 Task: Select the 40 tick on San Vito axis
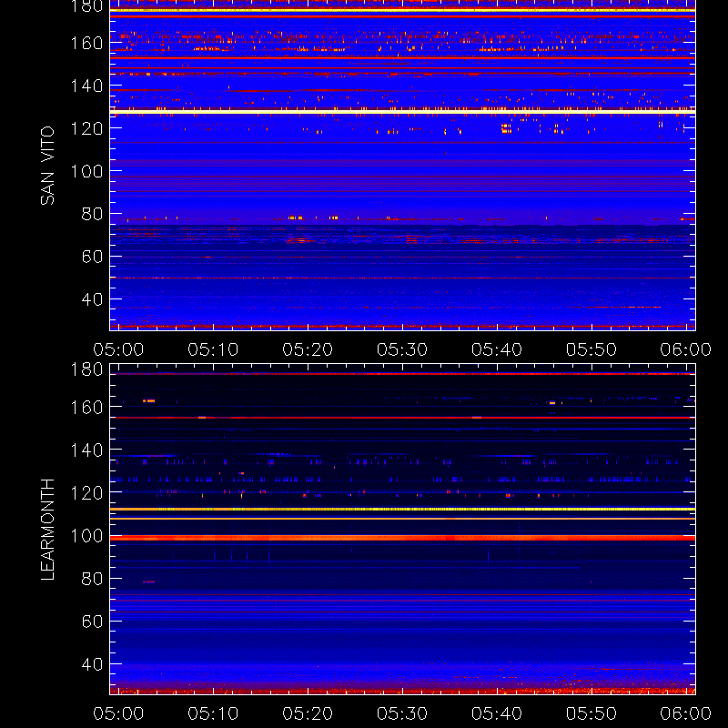coord(92,299)
